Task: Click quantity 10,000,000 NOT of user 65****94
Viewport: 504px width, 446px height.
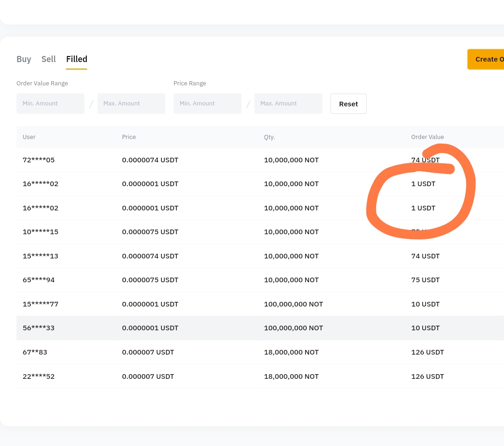Action: click(291, 280)
